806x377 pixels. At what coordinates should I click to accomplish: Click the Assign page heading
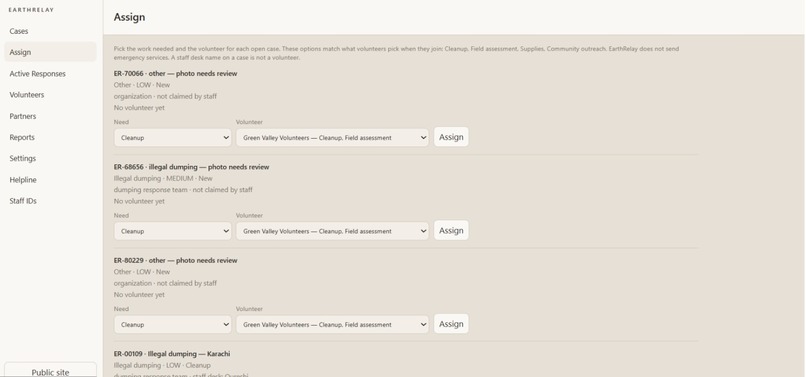130,17
